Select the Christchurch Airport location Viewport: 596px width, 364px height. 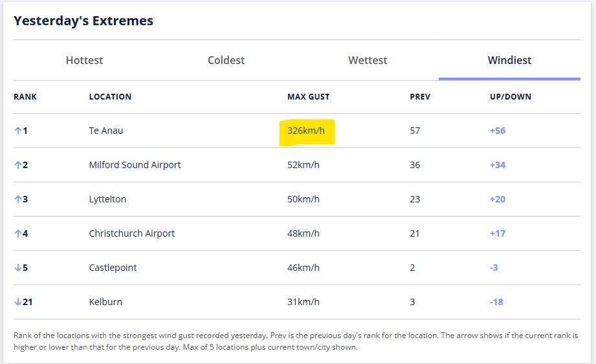coord(132,233)
